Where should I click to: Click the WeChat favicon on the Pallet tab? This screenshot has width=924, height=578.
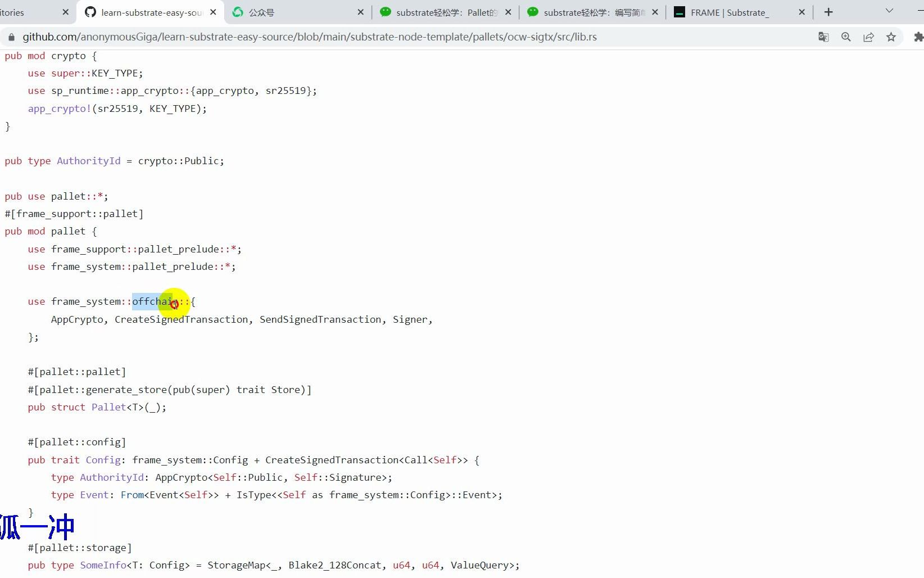click(x=385, y=12)
